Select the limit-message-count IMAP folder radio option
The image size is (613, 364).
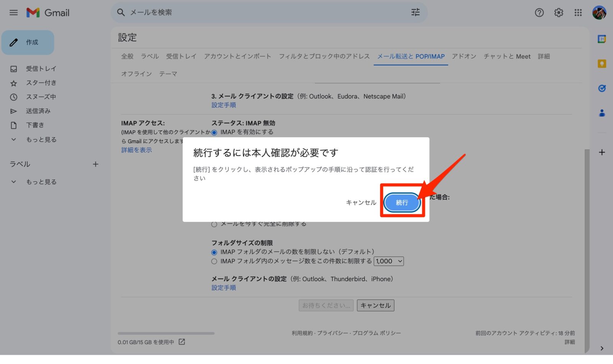pos(214,261)
